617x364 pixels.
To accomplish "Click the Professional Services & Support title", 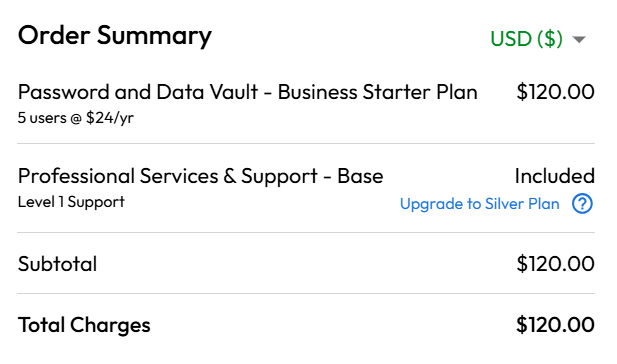I will (168, 176).
